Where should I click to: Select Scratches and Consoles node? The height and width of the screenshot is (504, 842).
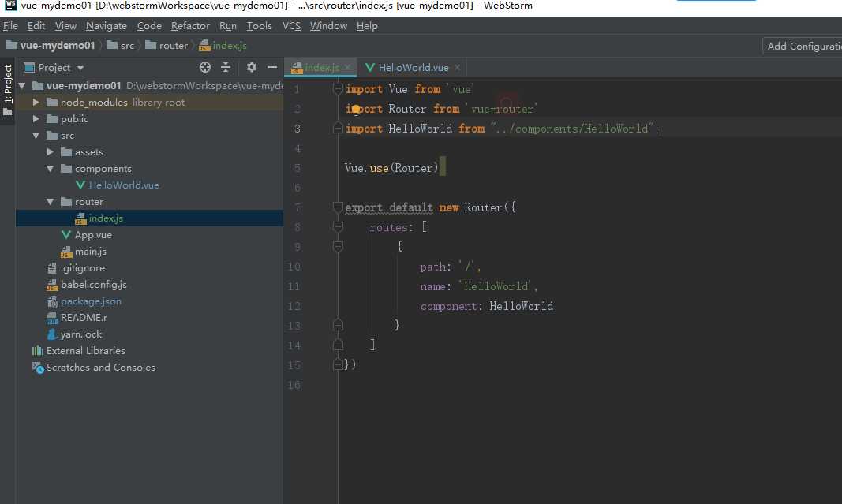point(100,368)
